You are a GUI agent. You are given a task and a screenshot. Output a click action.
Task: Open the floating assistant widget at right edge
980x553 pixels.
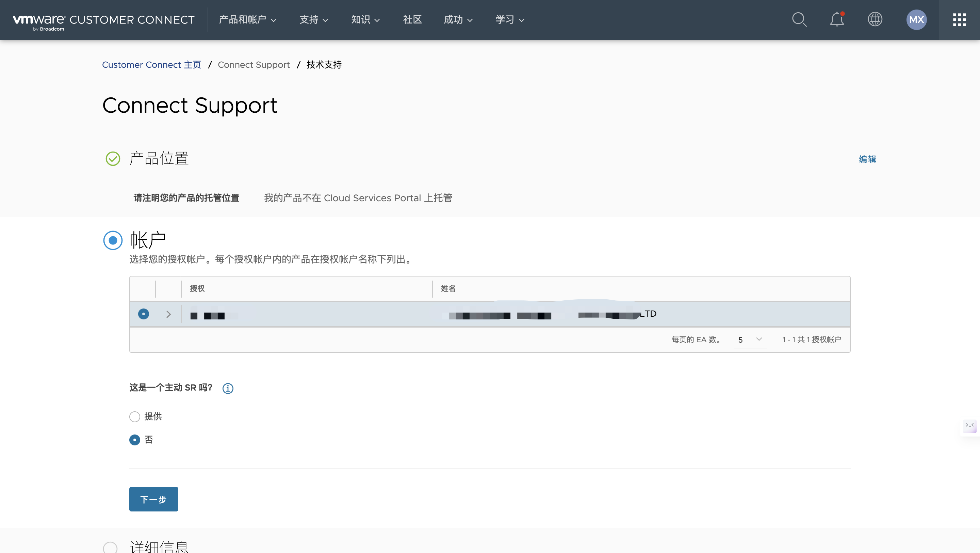(x=970, y=426)
